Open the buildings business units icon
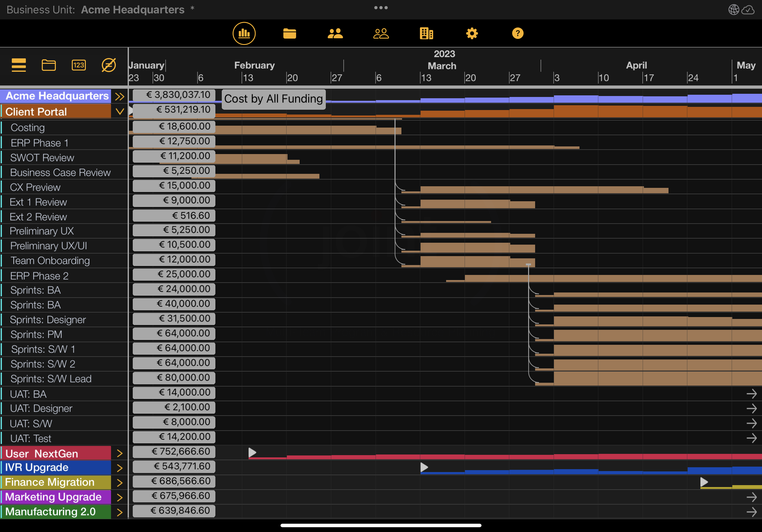762x532 pixels. 426,33
